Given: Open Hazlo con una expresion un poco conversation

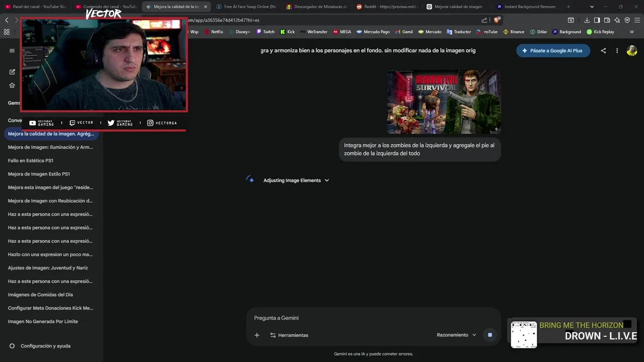Looking at the screenshot, I should click(x=50, y=254).
